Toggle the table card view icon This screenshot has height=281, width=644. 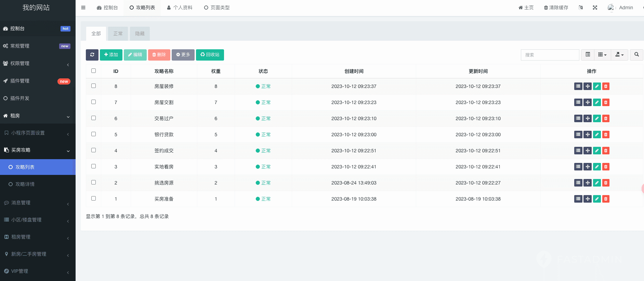pos(588,55)
